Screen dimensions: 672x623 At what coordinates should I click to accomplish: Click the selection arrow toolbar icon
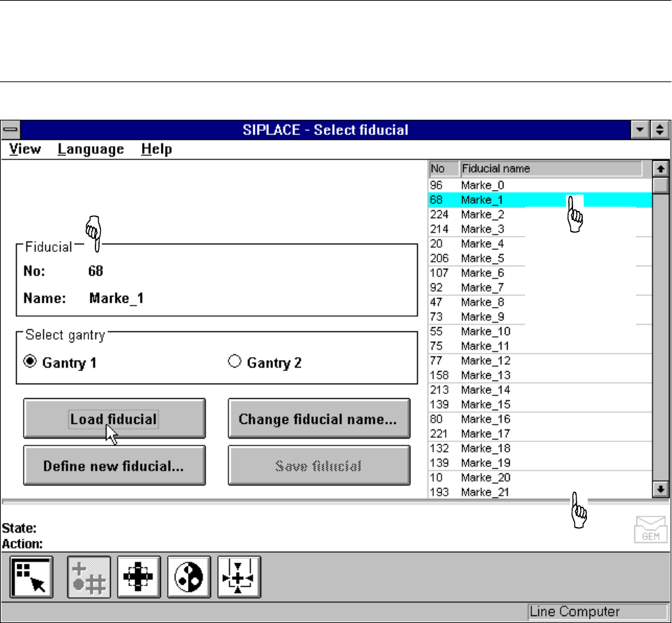click(x=31, y=577)
